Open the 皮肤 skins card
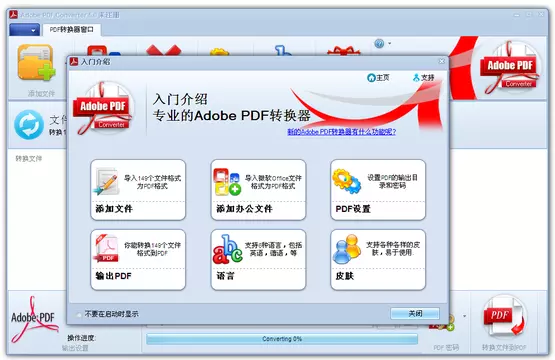The height and width of the screenshot is (360, 555). (x=378, y=260)
